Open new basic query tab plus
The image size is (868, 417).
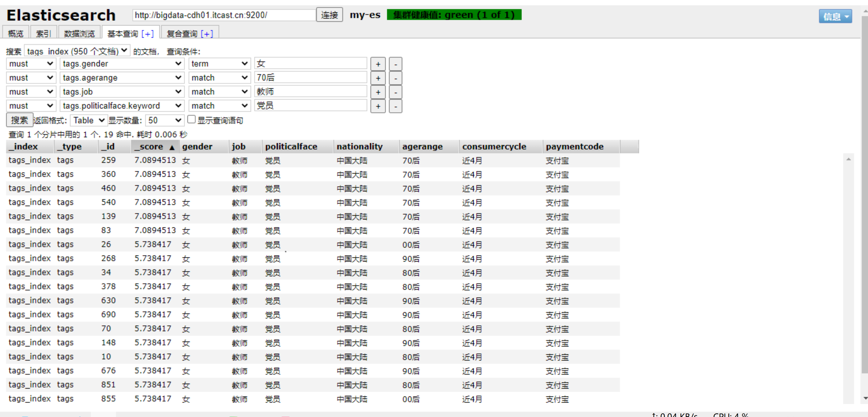click(x=148, y=34)
